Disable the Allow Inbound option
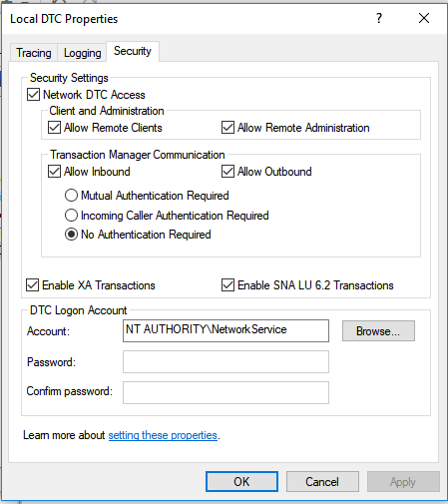 coord(54,172)
